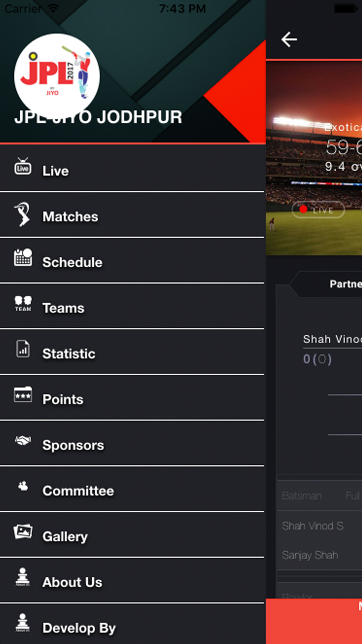
Task: Tap the Sponsors handshake icon
Action: click(x=23, y=440)
